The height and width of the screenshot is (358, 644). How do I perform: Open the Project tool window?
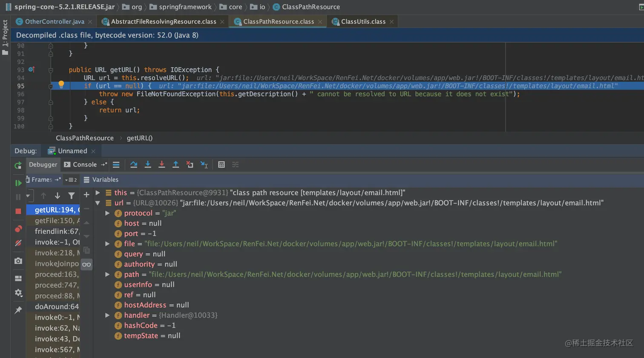point(5,37)
